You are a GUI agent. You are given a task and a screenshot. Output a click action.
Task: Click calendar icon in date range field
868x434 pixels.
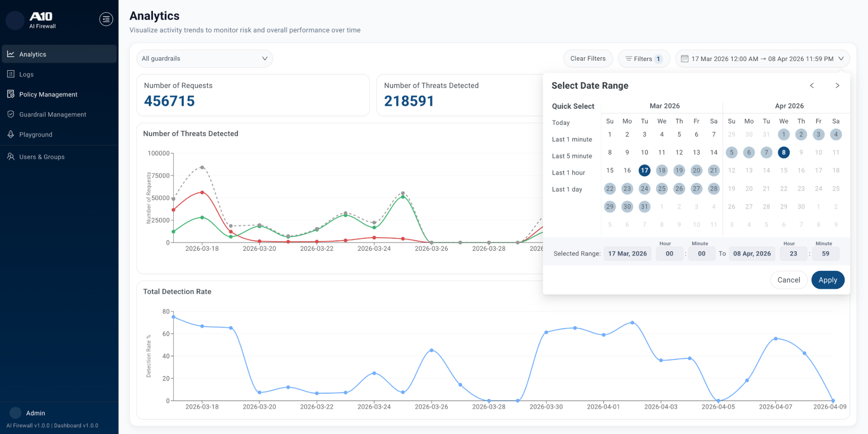(x=684, y=59)
